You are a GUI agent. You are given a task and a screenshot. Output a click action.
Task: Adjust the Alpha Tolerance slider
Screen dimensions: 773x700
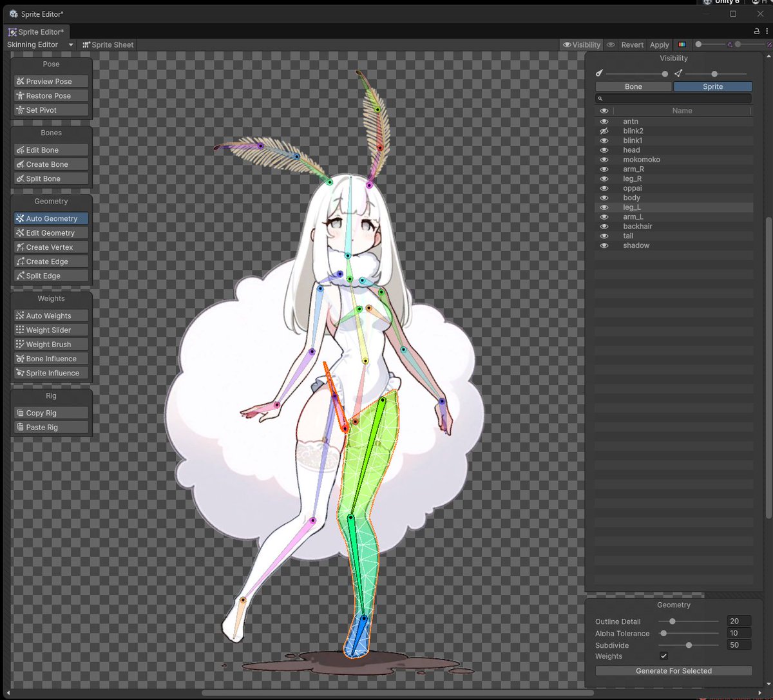click(x=689, y=634)
